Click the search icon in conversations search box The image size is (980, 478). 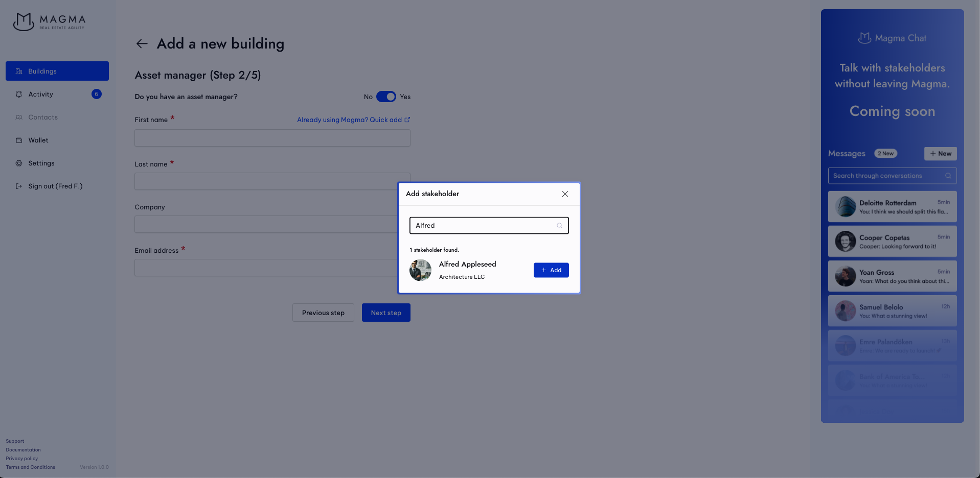(x=948, y=176)
